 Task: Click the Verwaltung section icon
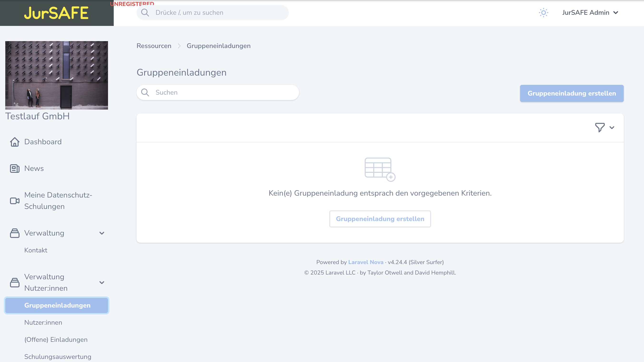click(x=15, y=233)
